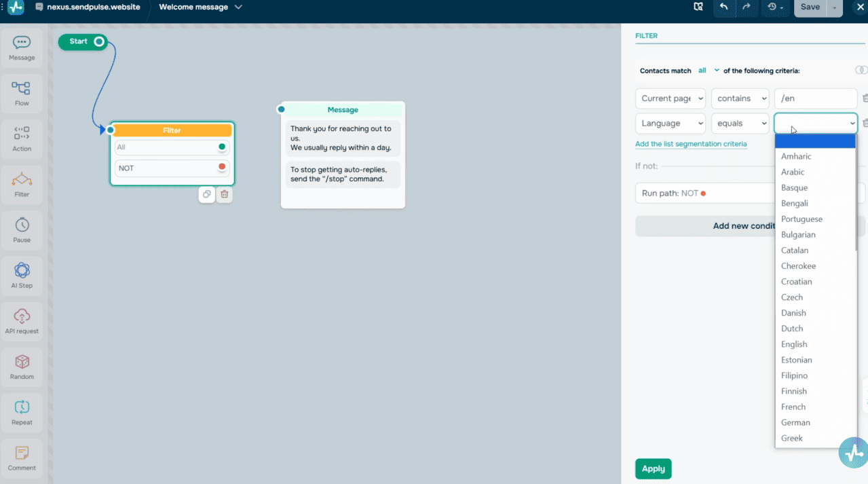
Task: Duplicate the Filter block using copy icon
Action: point(207,194)
